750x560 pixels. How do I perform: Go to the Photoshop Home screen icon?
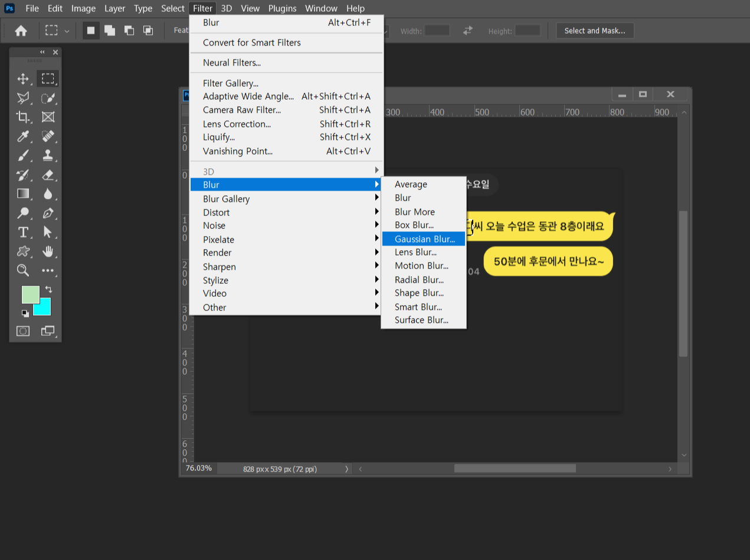click(21, 31)
